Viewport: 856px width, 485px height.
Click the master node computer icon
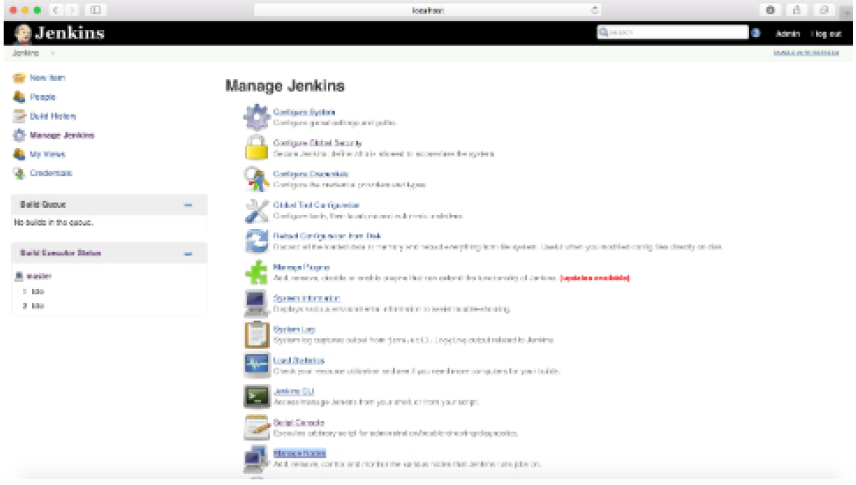tap(19, 276)
